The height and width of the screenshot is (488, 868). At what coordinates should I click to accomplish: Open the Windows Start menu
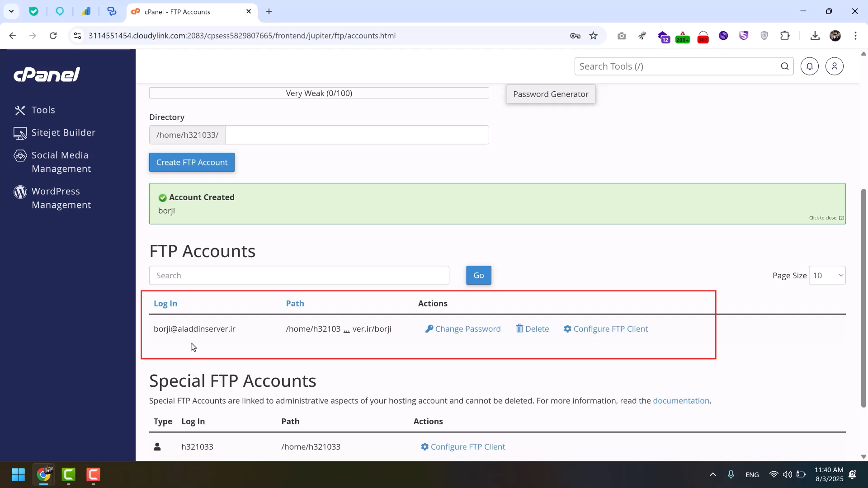(x=18, y=475)
